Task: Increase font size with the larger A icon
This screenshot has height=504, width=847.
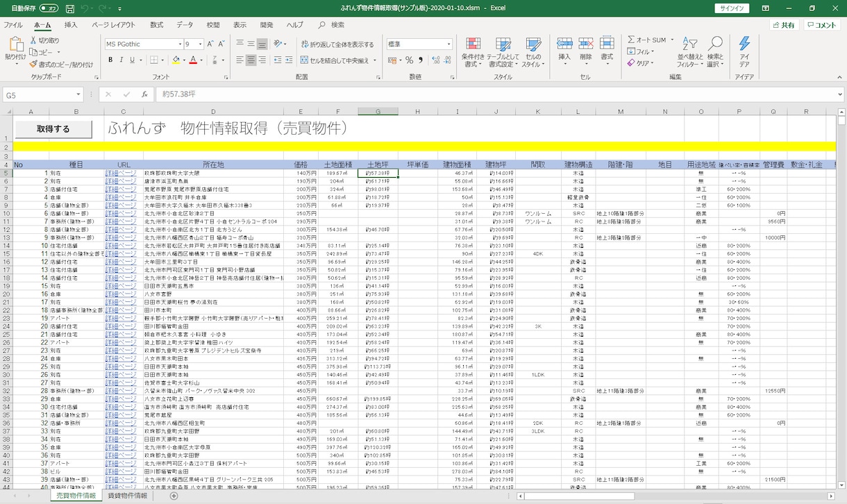Action: coord(211,44)
